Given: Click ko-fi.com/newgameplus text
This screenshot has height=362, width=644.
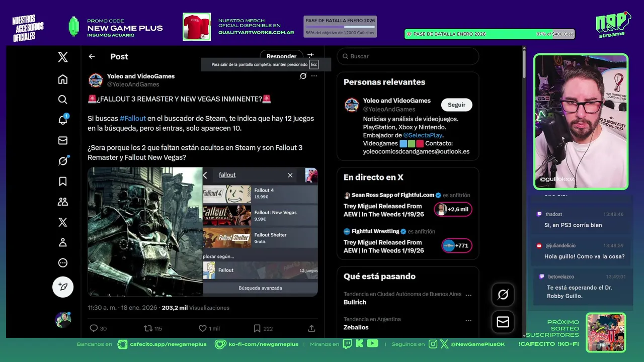Looking at the screenshot, I should [263, 344].
